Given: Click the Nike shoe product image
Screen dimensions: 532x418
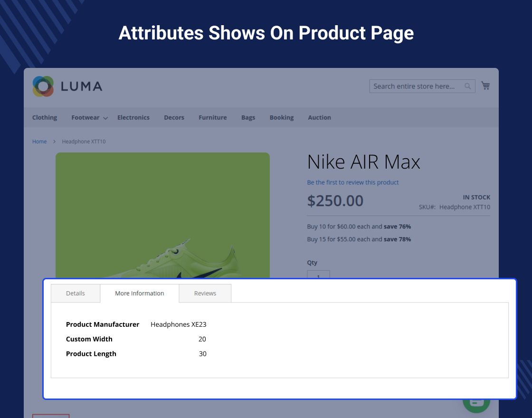Looking at the screenshot, I should coord(162,216).
